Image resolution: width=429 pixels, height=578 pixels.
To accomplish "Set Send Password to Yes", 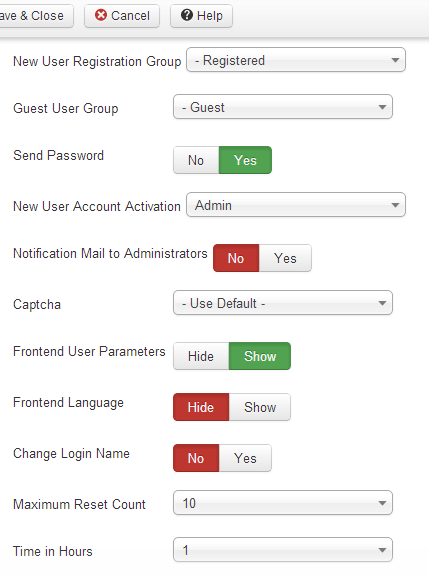I will 245,160.
